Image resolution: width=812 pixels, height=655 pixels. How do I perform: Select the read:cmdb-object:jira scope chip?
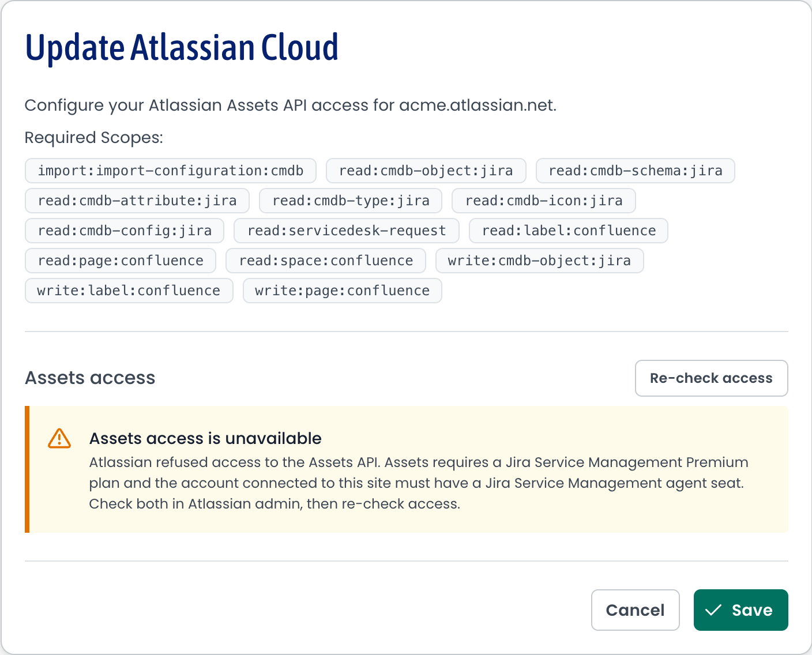click(x=426, y=171)
